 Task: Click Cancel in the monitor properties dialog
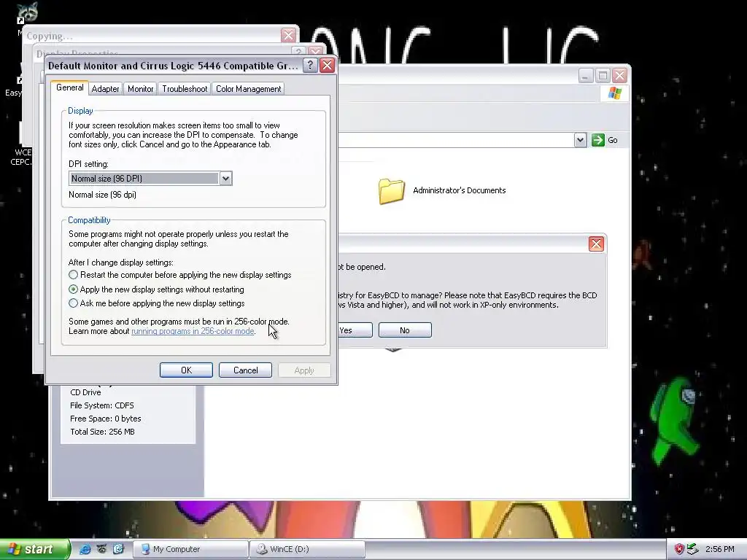245,370
